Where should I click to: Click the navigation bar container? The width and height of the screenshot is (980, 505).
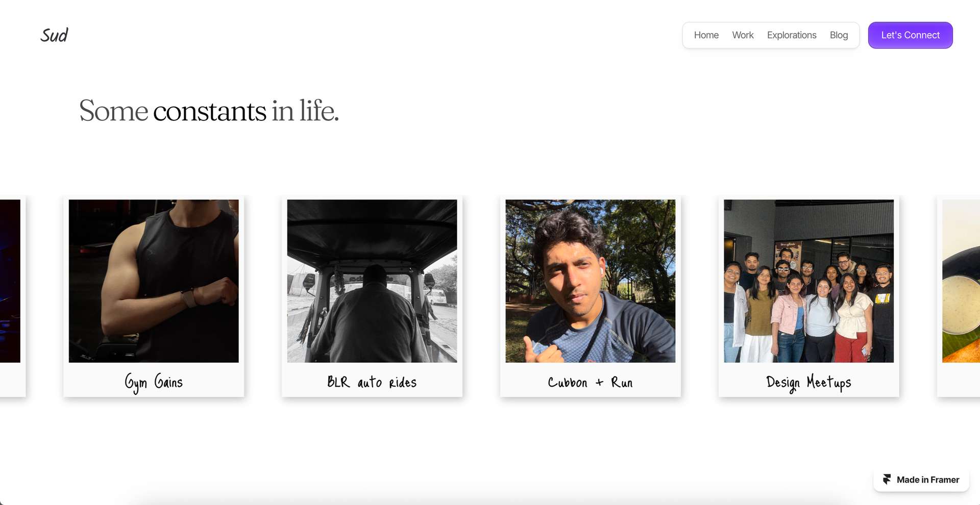771,35
